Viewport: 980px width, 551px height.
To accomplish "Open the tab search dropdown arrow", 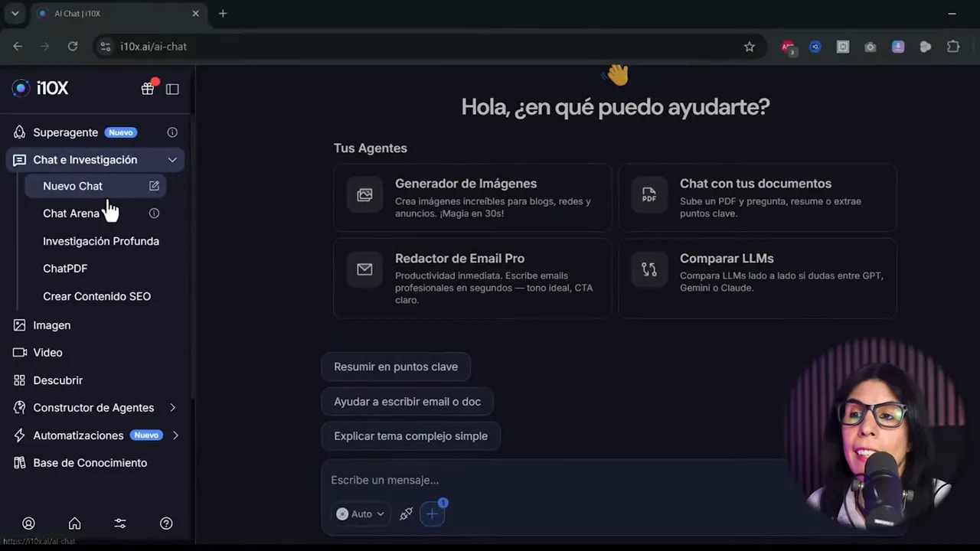I will click(x=15, y=13).
